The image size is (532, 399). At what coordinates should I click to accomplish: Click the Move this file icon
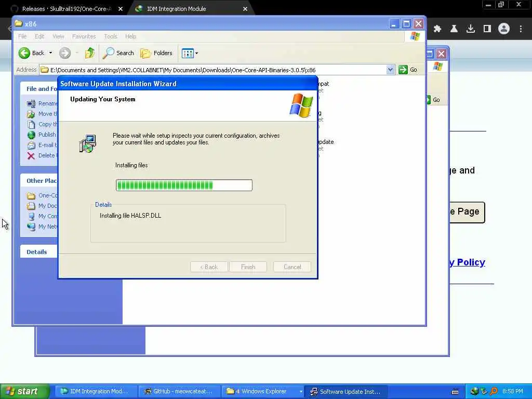31,114
